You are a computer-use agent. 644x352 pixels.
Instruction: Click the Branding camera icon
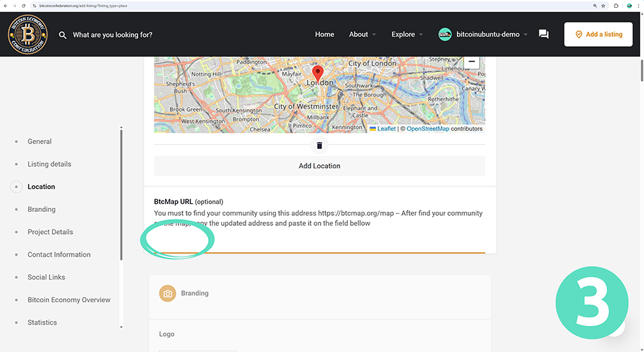168,294
